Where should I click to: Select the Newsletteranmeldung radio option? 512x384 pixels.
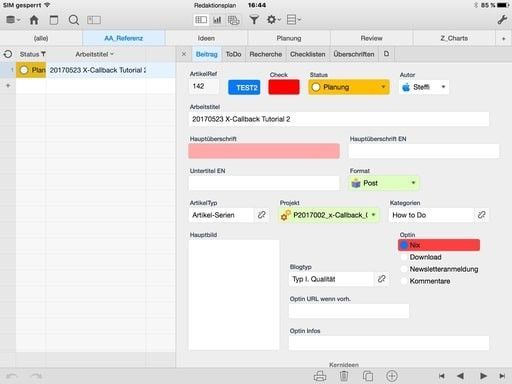click(x=404, y=269)
